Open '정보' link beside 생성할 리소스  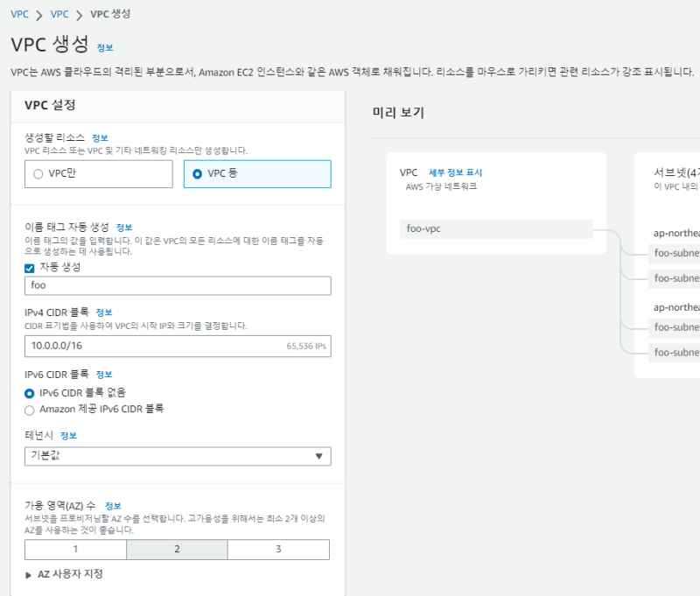click(100, 138)
